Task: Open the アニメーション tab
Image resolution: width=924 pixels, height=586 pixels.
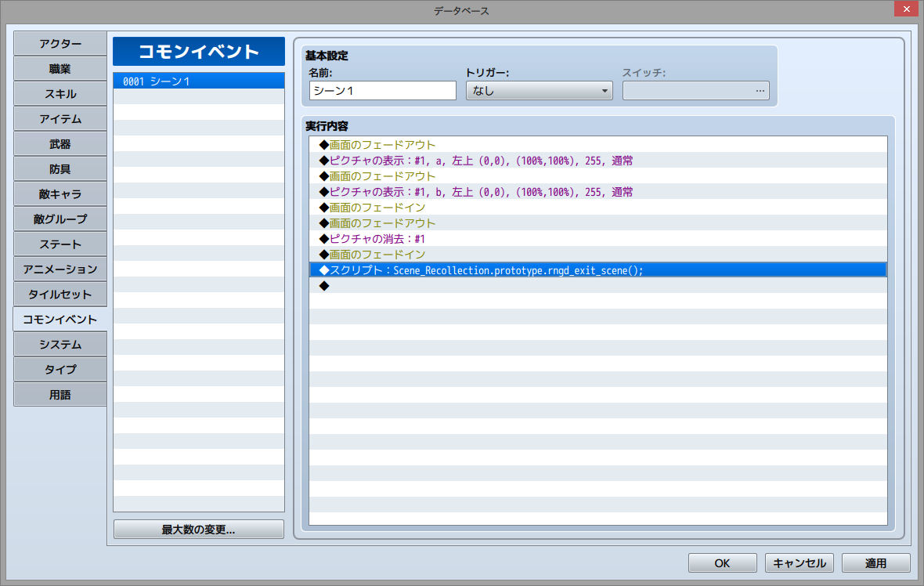Action: [x=60, y=269]
